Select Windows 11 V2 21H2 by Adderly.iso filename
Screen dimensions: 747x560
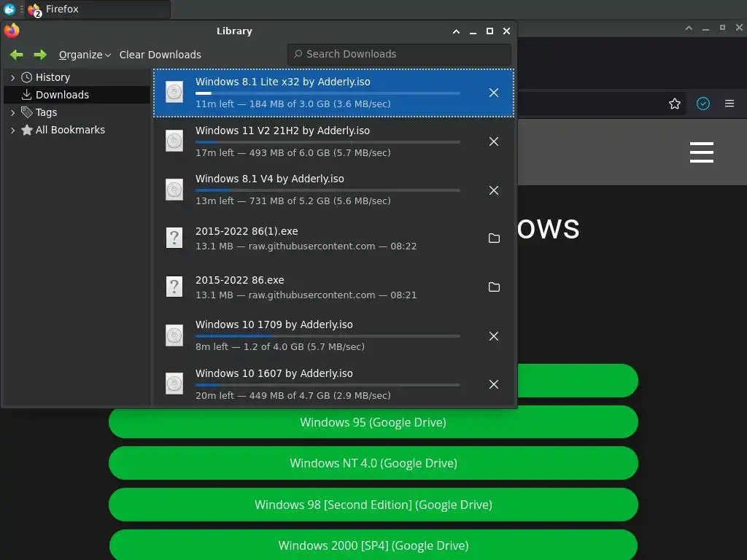click(x=282, y=131)
